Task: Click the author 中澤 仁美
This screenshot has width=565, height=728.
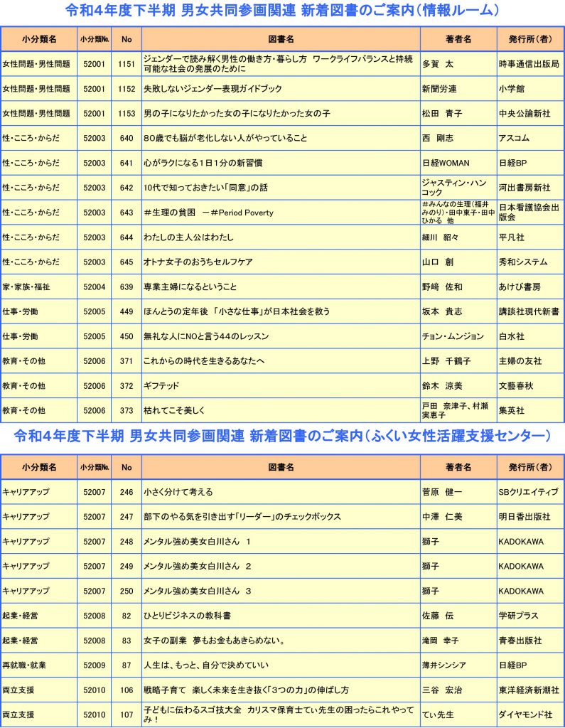Action: tap(442, 517)
